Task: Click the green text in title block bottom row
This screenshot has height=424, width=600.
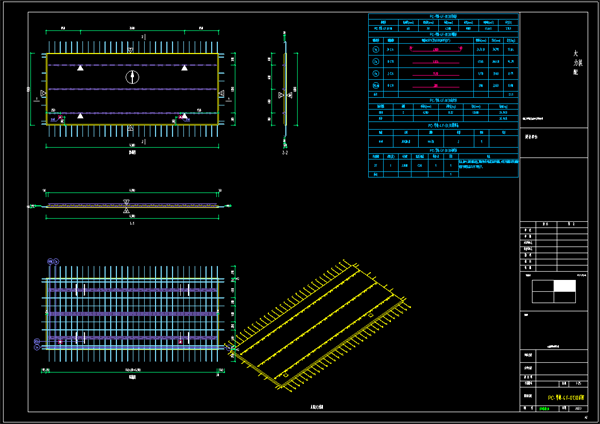Action: (544, 409)
